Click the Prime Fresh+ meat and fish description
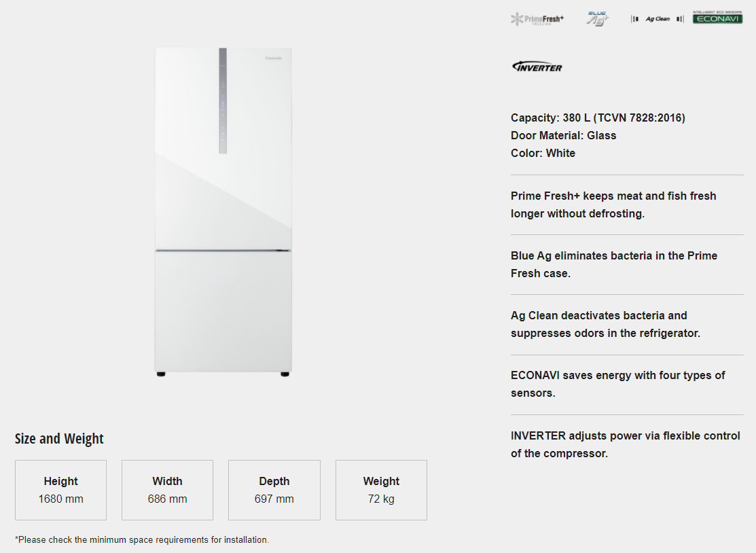This screenshot has width=756, height=553. (x=613, y=204)
